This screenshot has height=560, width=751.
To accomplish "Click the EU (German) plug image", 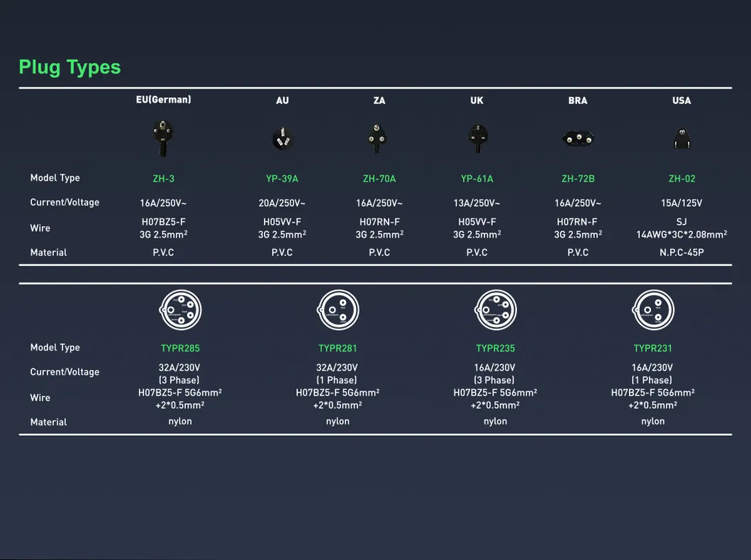I will (x=163, y=137).
